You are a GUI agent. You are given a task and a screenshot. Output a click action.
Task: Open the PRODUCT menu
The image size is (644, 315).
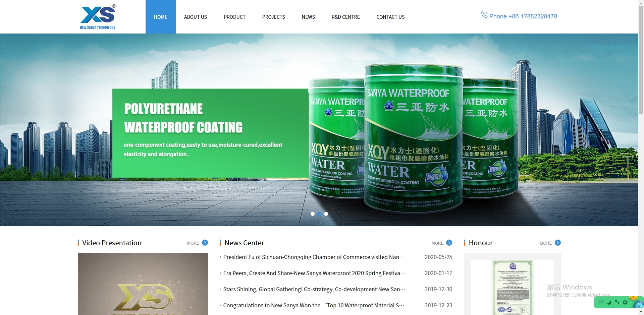pos(234,17)
